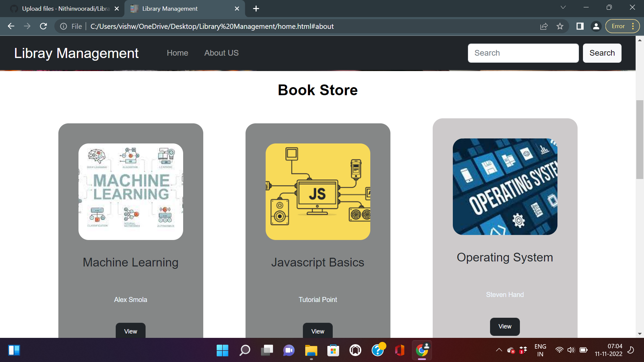644x362 pixels.
Task: View the Operating System book
Action: [505, 326]
